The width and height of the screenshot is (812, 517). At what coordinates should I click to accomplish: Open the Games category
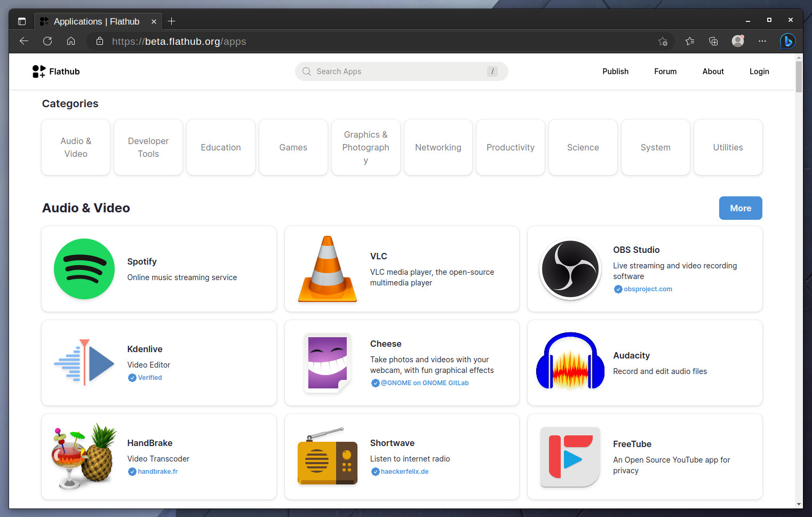pos(293,147)
